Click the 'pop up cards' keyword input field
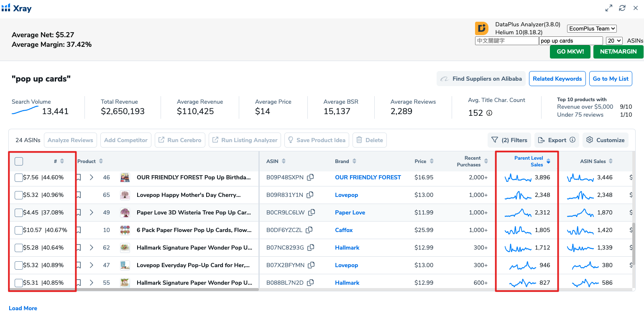The height and width of the screenshot is (324, 644). pyautogui.click(x=571, y=41)
